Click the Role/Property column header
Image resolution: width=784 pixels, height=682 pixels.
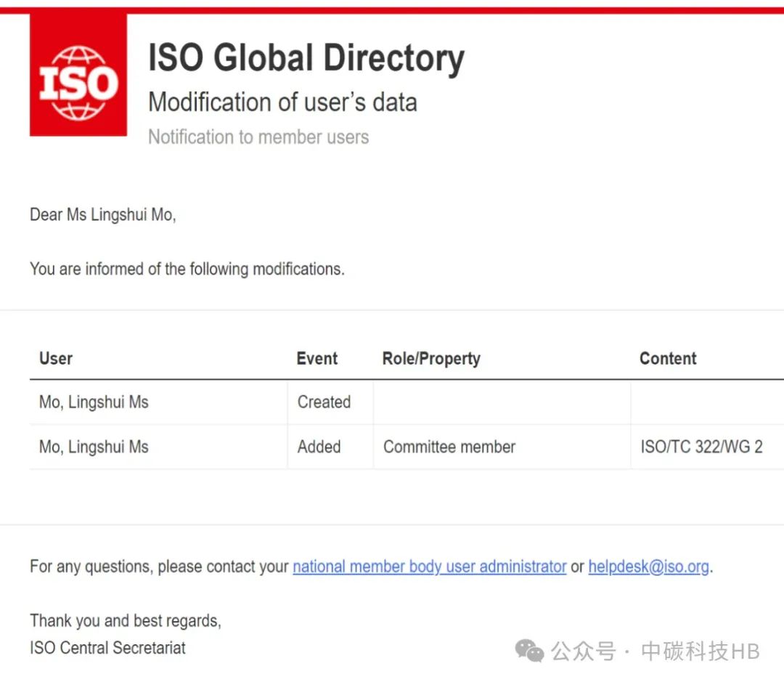431,358
